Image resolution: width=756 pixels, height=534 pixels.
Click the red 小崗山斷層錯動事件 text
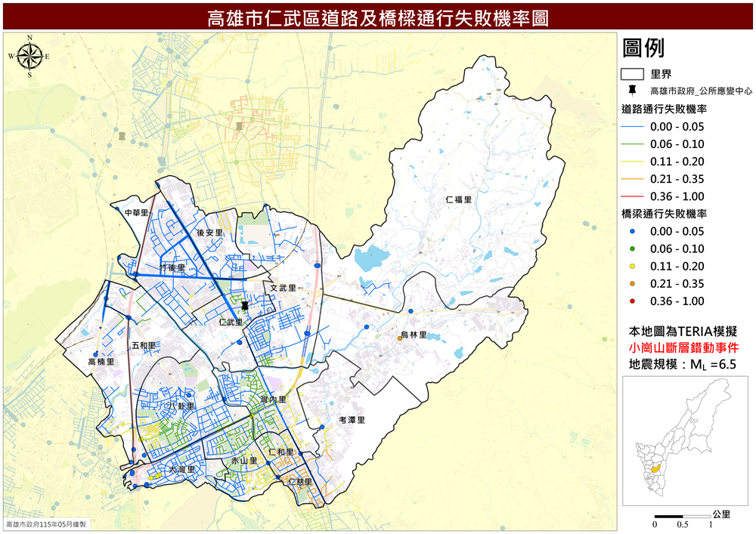point(683,347)
